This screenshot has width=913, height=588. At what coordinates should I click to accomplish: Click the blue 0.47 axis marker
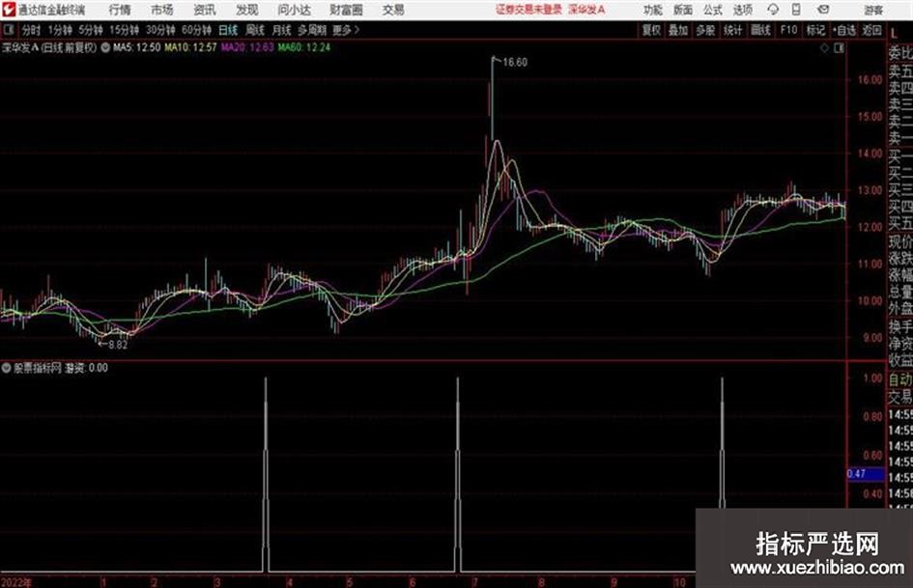point(866,474)
